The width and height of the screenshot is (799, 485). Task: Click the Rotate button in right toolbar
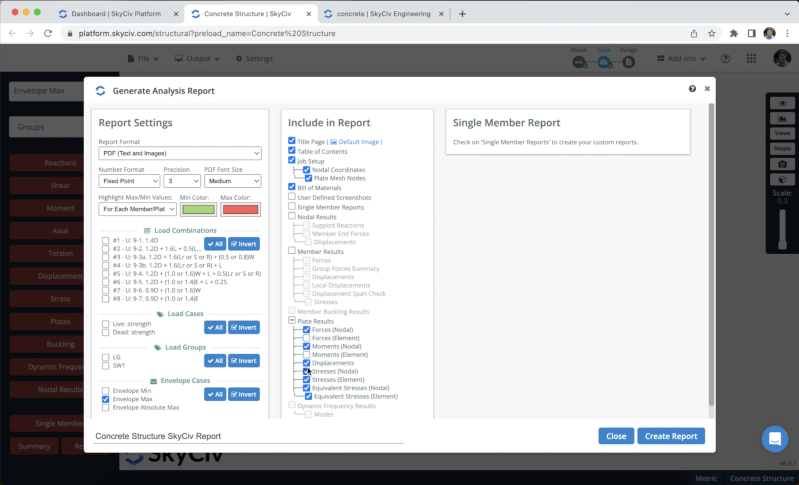tap(782, 149)
